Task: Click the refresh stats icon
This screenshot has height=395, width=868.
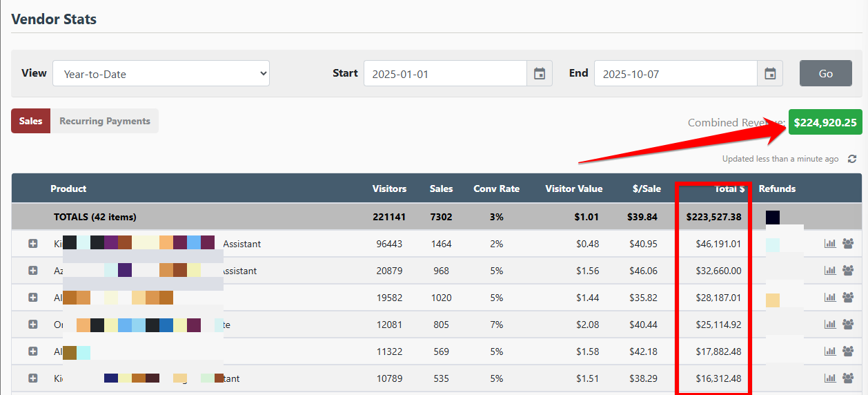Action: click(852, 159)
